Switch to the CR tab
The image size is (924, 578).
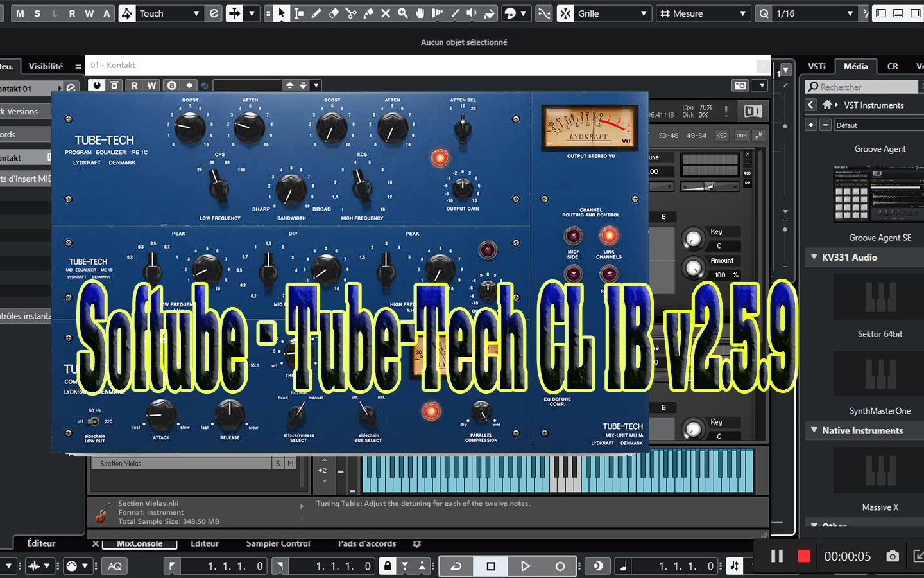coord(893,66)
